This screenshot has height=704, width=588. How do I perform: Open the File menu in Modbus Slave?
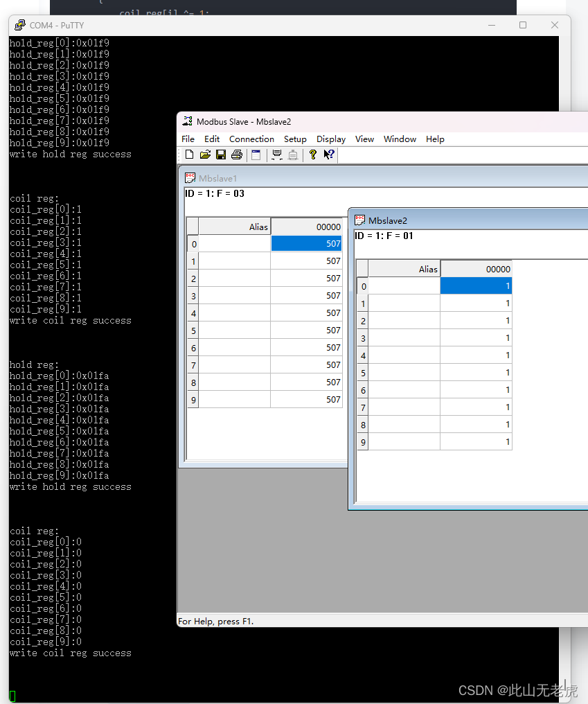[x=188, y=139]
